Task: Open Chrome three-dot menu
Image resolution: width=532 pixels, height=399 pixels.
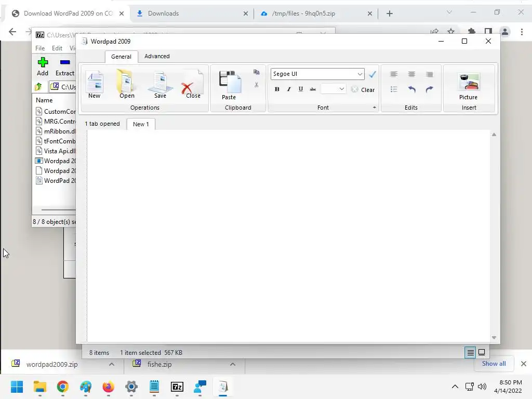Action: (522, 32)
